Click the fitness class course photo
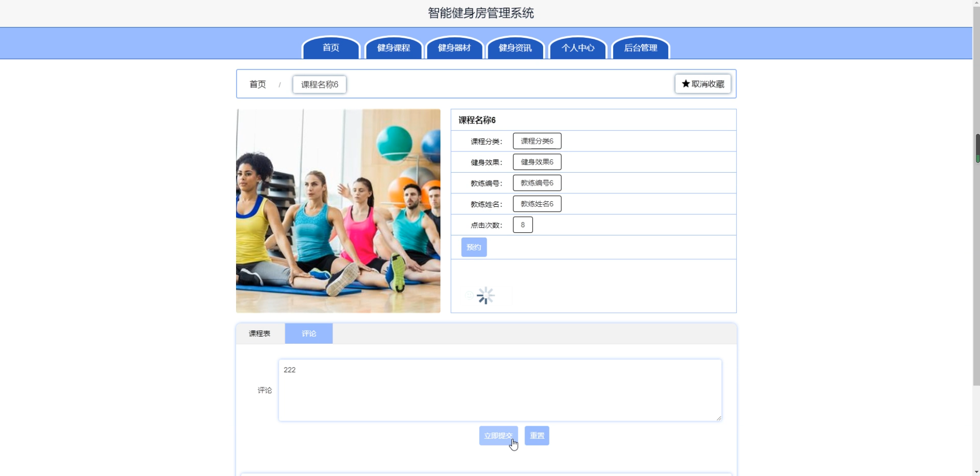Viewport: 980px width, 476px height. [338, 211]
